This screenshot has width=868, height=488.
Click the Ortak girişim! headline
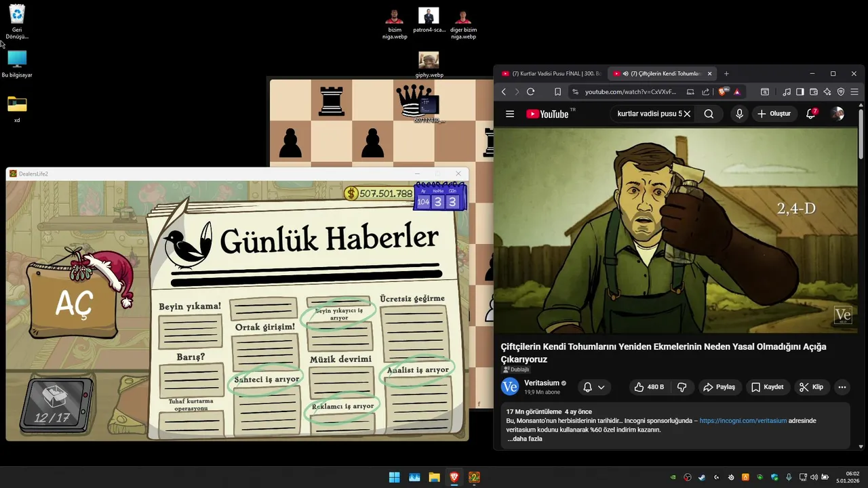point(265,327)
